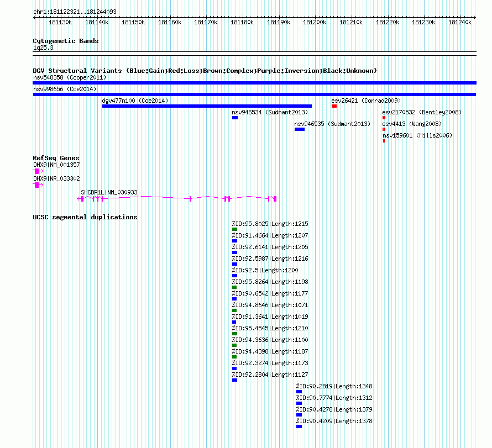Click the green duplication block ID:94.8646 Length:1071
The image size is (492, 448).
tap(234, 310)
